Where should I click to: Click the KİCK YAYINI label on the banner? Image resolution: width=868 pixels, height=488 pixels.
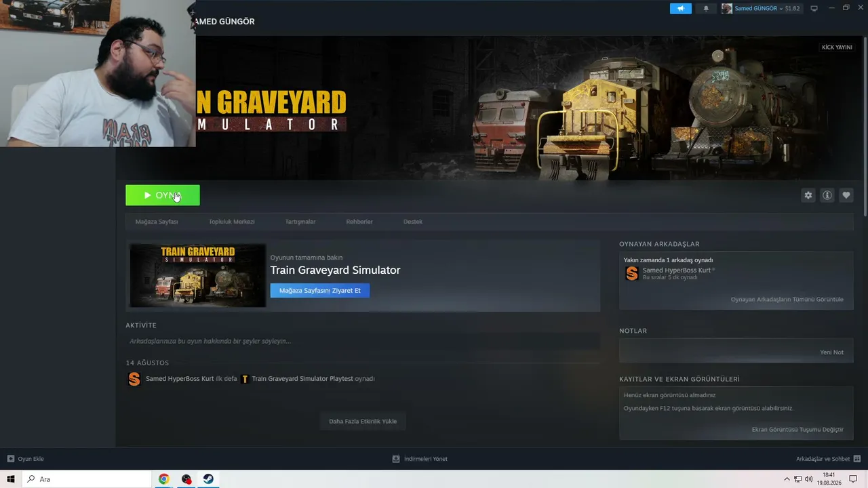click(x=837, y=47)
